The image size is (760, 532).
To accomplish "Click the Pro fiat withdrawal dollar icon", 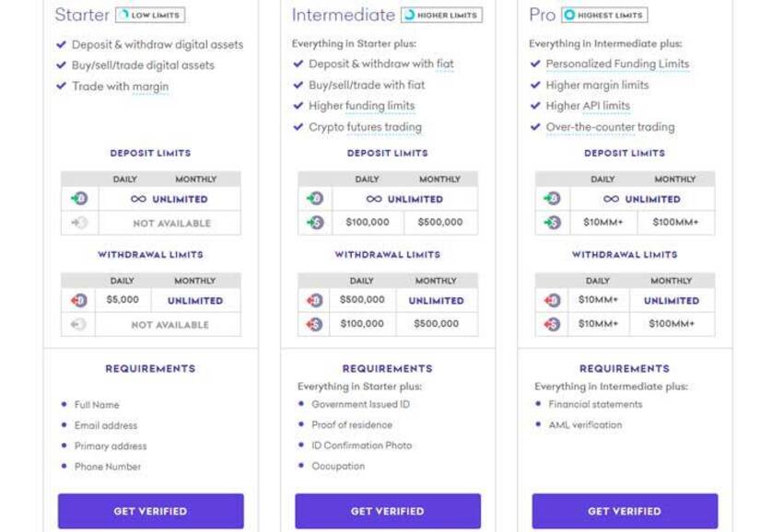I will click(552, 323).
